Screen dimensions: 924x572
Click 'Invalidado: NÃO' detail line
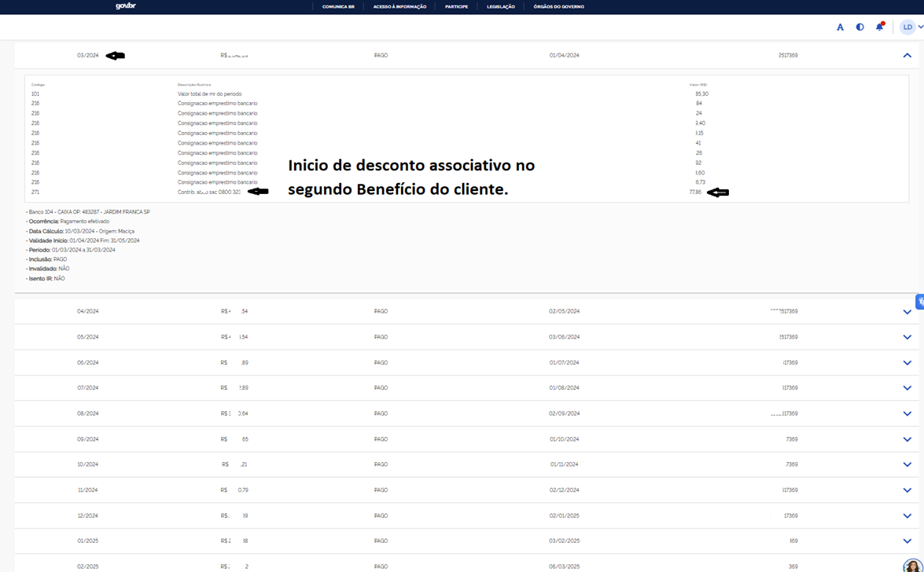(x=48, y=269)
